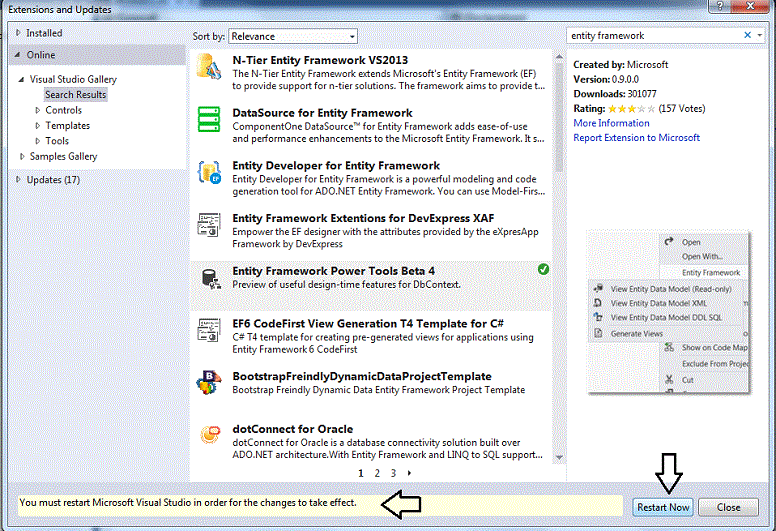This screenshot has height=531, width=776.
Task: Clear the search box with the X icon
Action: (x=747, y=35)
